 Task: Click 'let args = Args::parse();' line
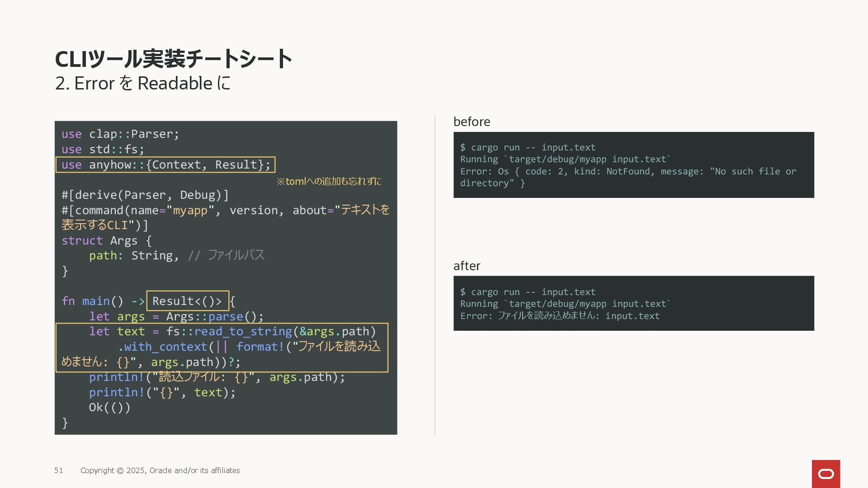click(x=176, y=316)
